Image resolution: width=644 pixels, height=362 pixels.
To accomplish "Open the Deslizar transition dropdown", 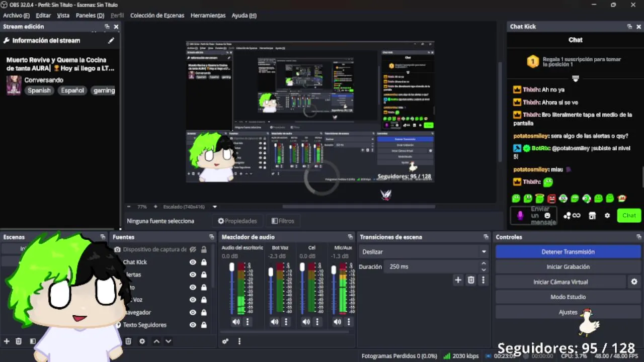I will click(424, 251).
